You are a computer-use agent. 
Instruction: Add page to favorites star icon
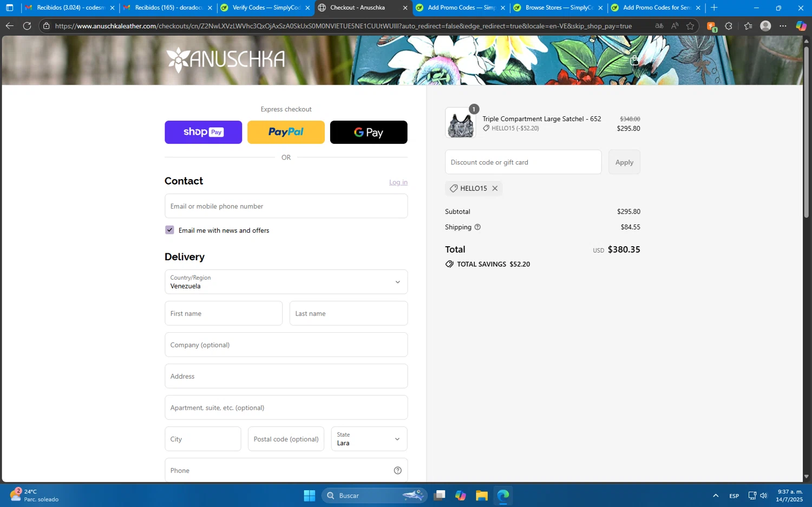pyautogui.click(x=690, y=26)
